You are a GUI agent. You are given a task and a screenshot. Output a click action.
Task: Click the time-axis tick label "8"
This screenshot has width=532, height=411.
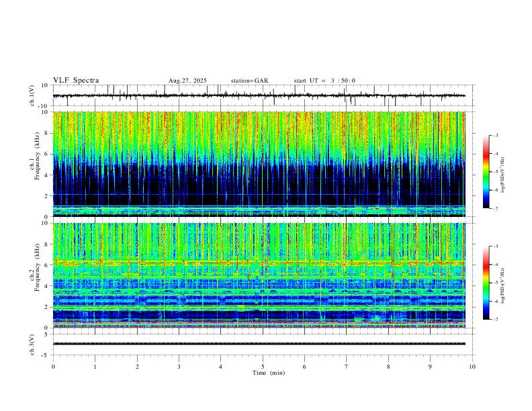click(388, 367)
